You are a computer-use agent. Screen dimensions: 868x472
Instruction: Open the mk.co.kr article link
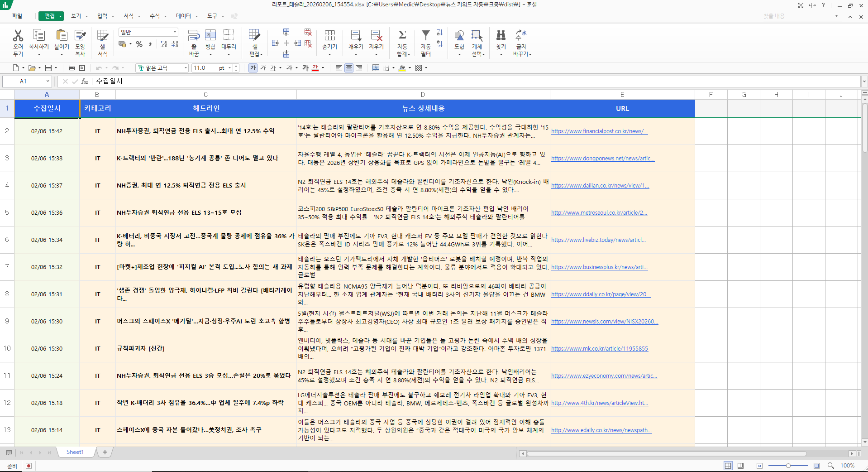(x=600, y=349)
